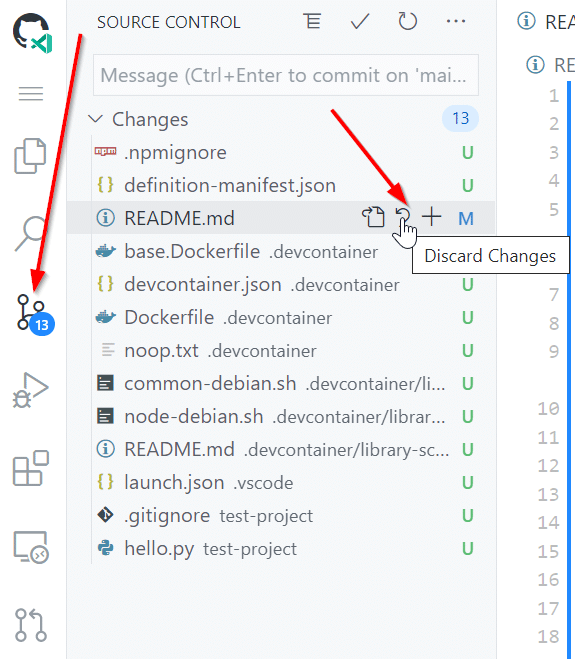Open the Extensions view icon
Viewport: 575px width, 659px height.
(30, 468)
